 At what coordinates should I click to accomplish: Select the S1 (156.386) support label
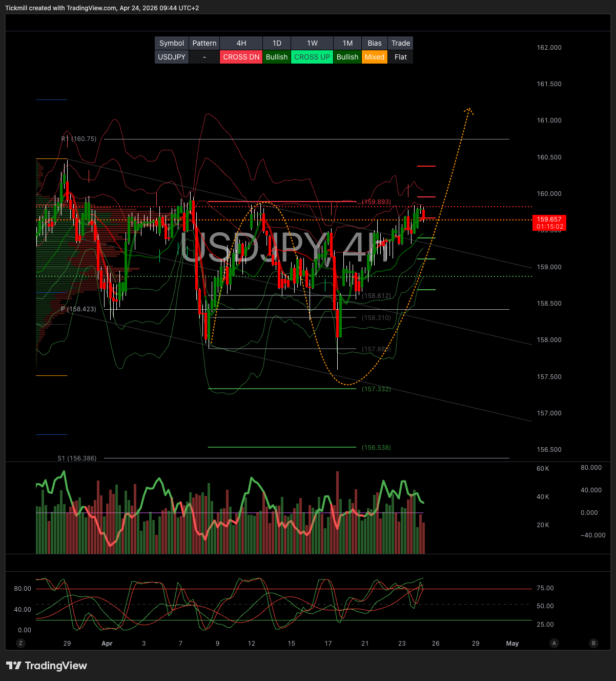coord(77,458)
